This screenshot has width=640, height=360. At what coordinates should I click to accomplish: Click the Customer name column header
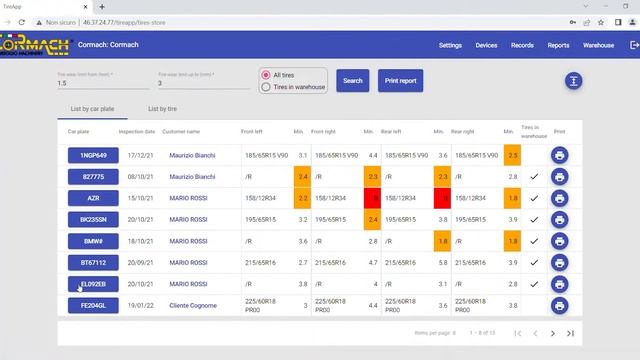pos(181,132)
